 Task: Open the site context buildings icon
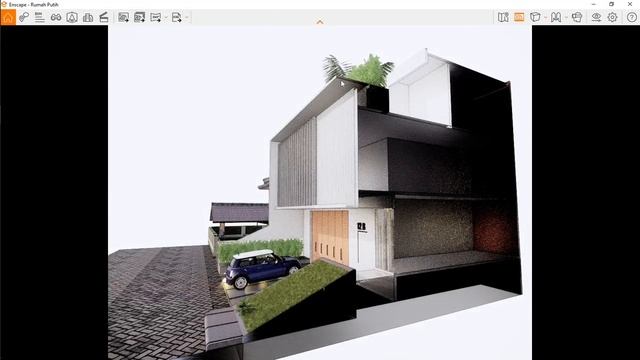tap(88, 17)
